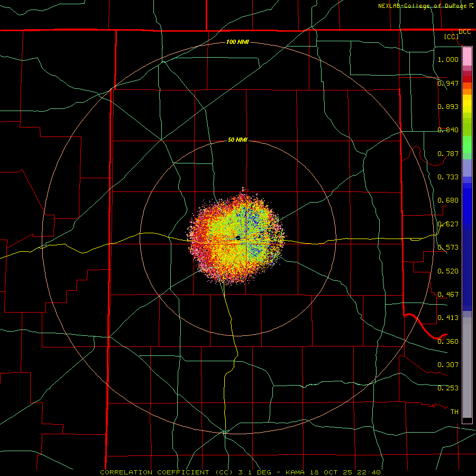The width and height of the screenshot is (476, 476).
Task: Click the NEXLAB-College of DuPage label
Action: (424, 6)
